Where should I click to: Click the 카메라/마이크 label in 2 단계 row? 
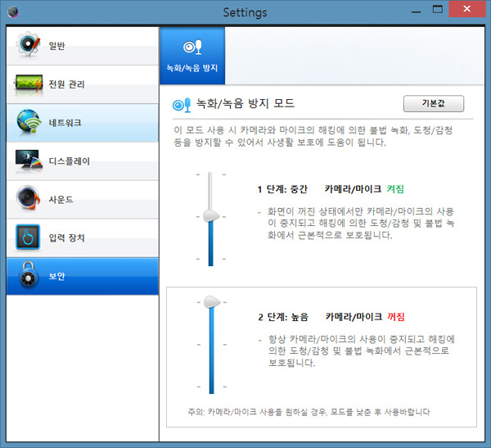(354, 317)
